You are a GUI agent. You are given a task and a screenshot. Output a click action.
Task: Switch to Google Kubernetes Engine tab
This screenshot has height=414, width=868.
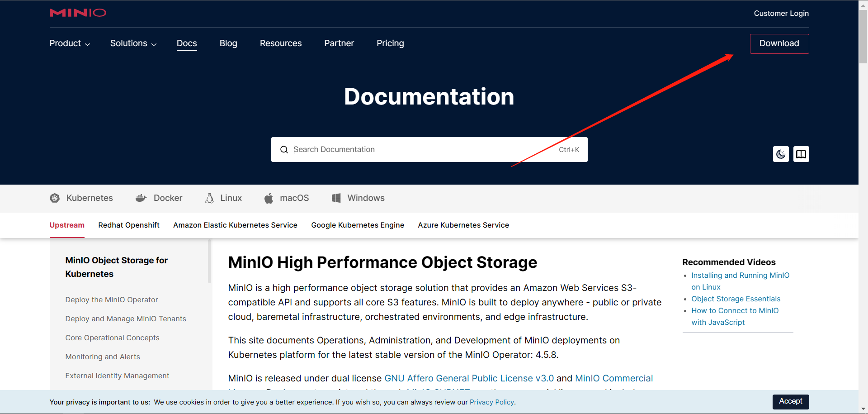coord(358,225)
